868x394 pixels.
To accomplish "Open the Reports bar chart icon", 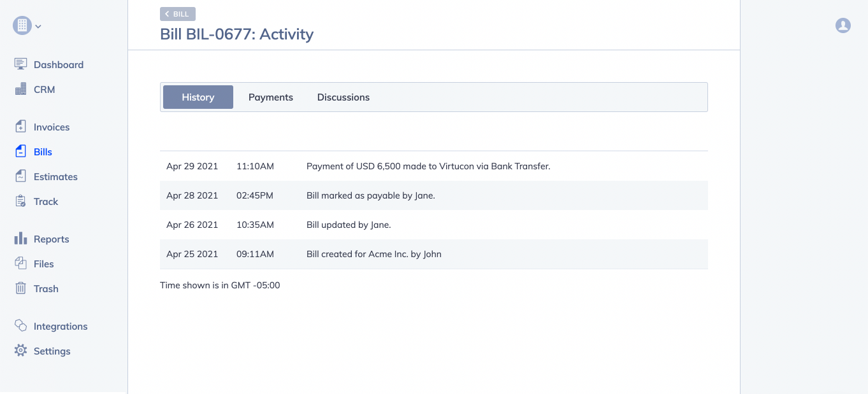I will pyautogui.click(x=21, y=239).
